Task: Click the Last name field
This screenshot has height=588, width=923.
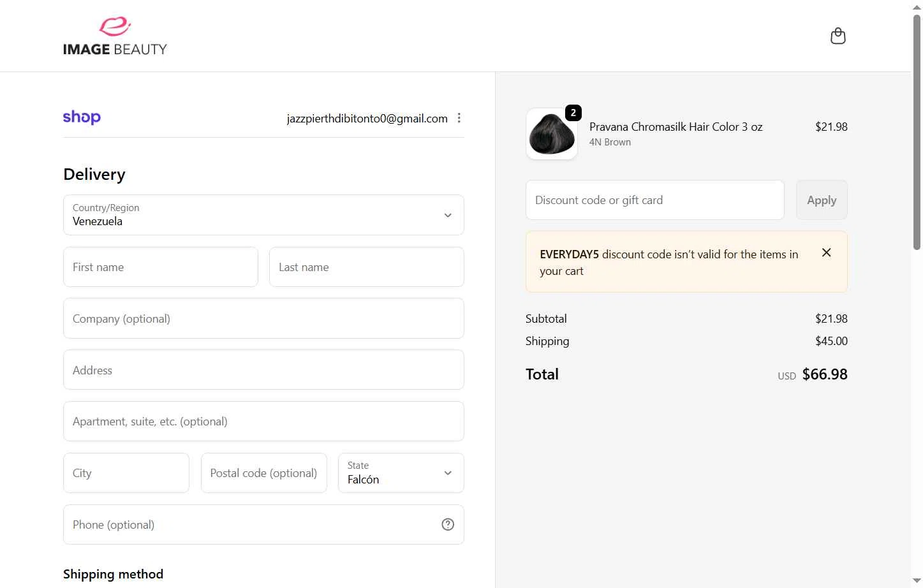Action: point(366,267)
